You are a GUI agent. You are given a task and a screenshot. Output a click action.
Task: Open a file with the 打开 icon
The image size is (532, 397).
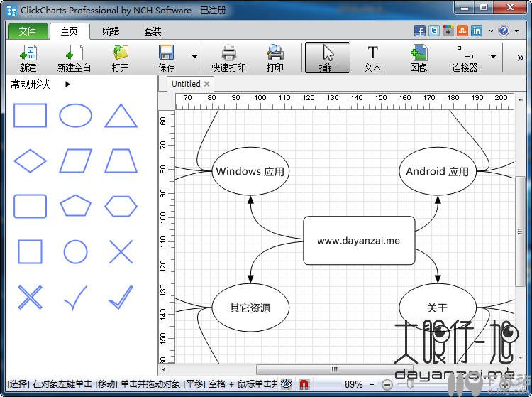120,58
